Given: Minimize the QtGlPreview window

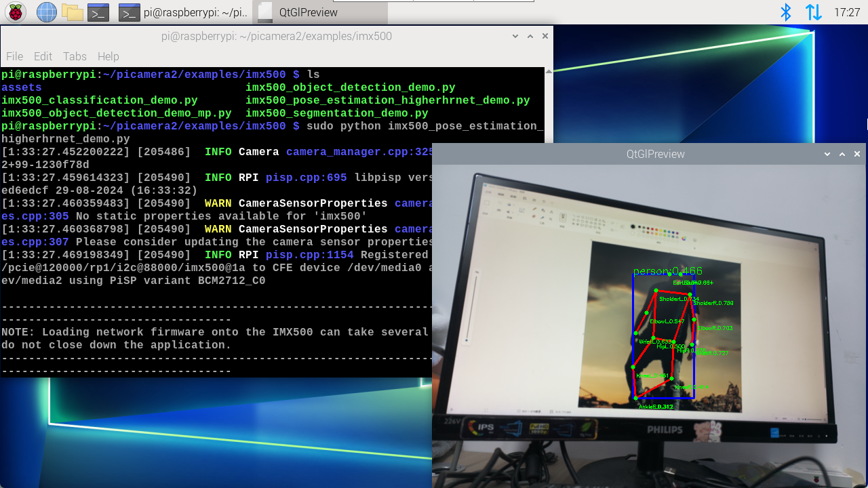Looking at the screenshot, I should [827, 154].
